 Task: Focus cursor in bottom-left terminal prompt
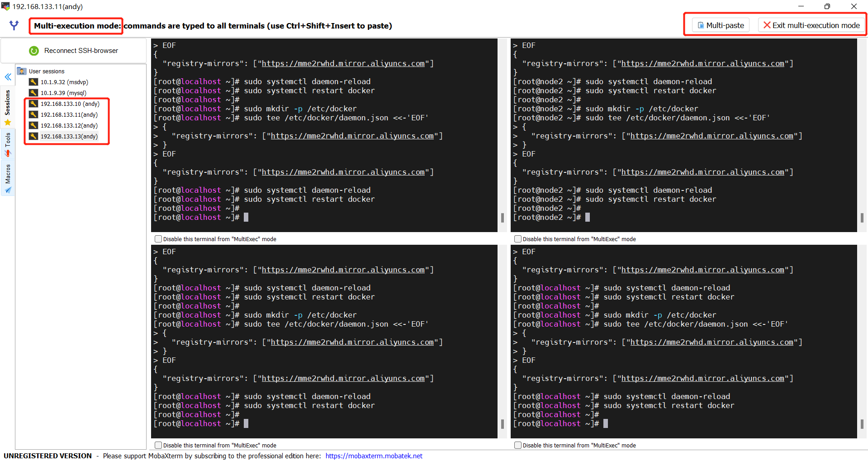(246, 423)
